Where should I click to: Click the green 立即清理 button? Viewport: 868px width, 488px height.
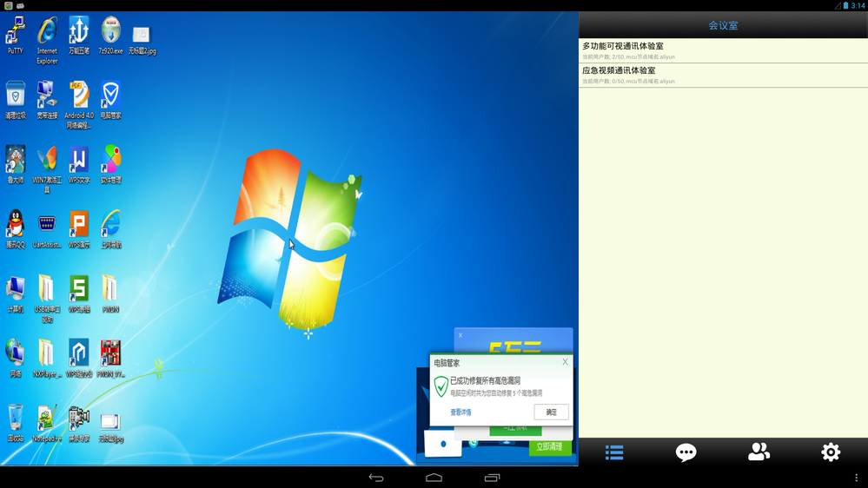tap(549, 447)
